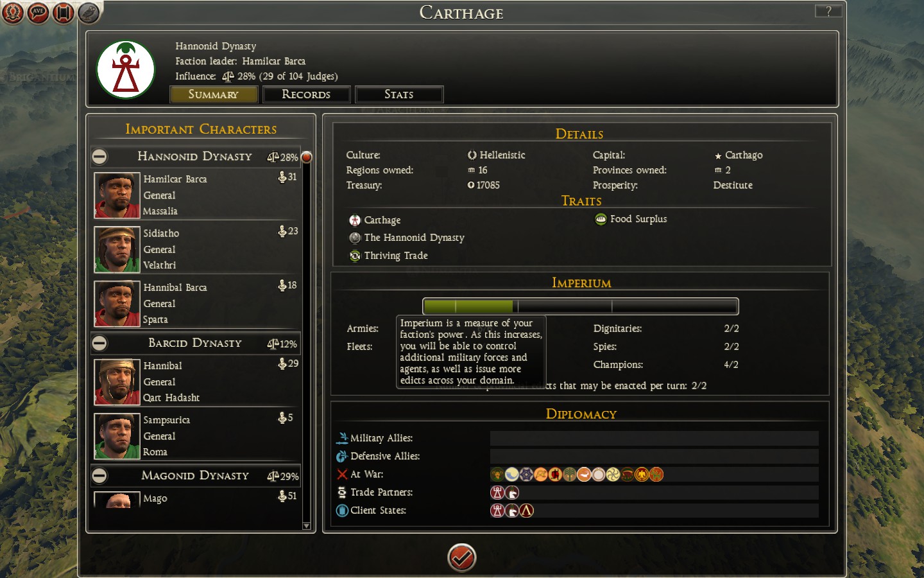Click the red checkmark confirm button
The image size is (924, 578).
[461, 557]
